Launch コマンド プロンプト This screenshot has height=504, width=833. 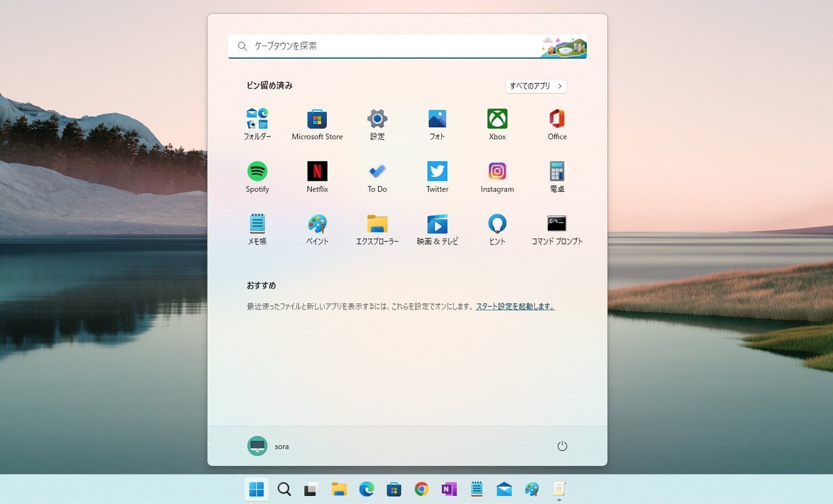coord(557,229)
